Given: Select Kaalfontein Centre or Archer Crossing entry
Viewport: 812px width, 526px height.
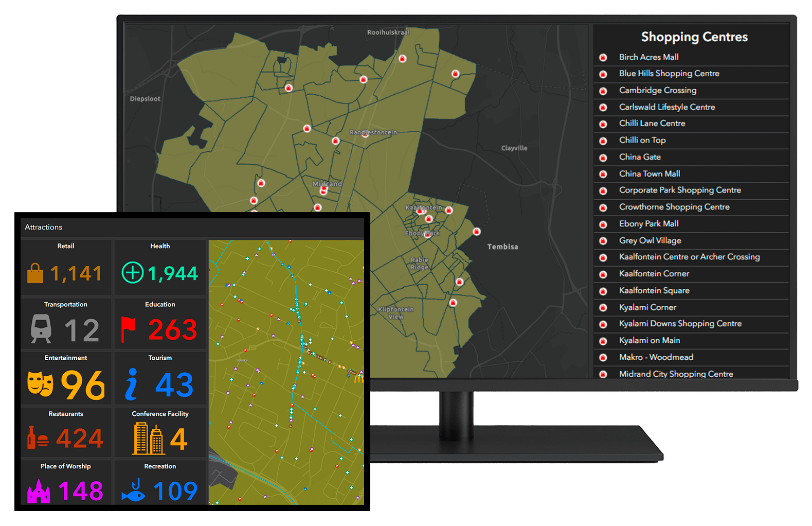Looking at the screenshot, I should click(x=691, y=257).
